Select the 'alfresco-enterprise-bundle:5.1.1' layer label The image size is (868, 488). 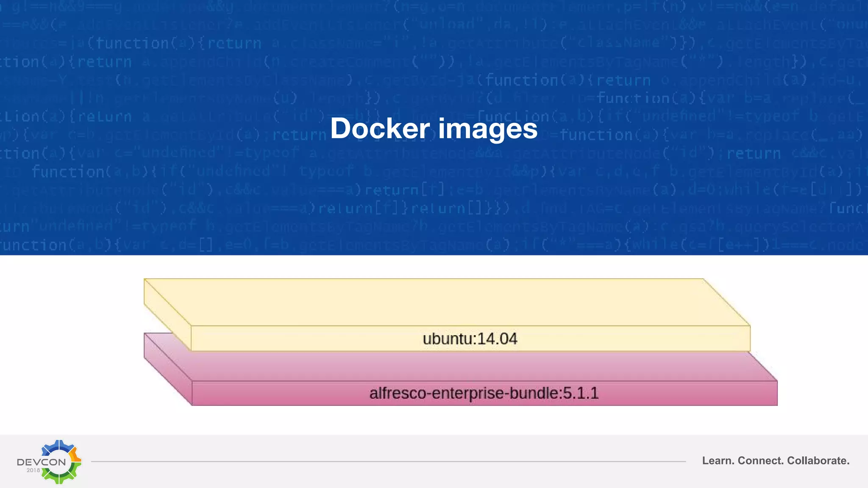tap(484, 393)
